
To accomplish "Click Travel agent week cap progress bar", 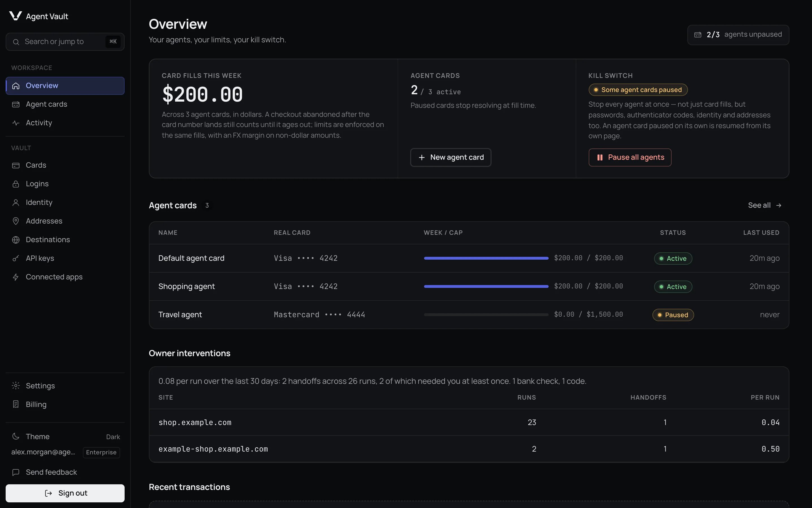I will pyautogui.click(x=486, y=315).
